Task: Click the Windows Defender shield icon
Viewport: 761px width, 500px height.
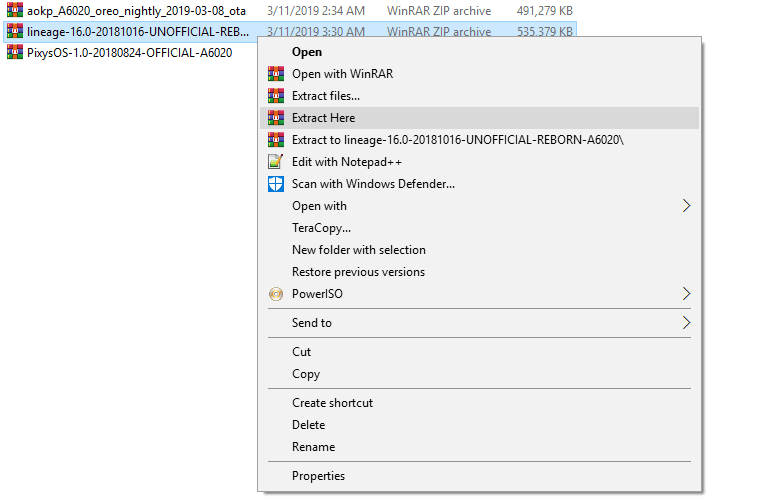Action: 276,184
